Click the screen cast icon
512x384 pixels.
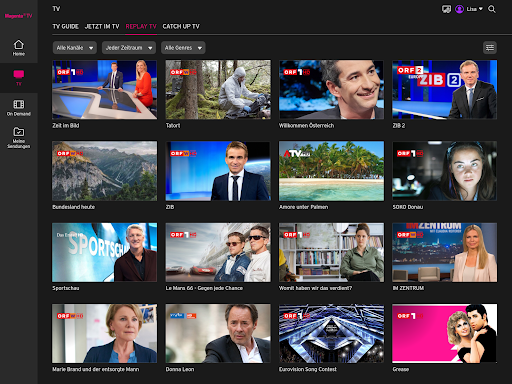tap(446, 9)
